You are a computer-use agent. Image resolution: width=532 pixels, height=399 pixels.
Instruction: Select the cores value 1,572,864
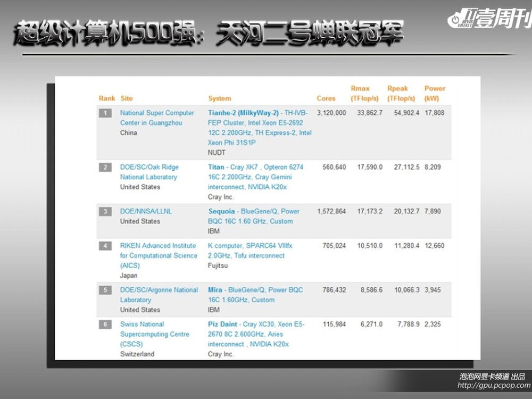pyautogui.click(x=331, y=211)
